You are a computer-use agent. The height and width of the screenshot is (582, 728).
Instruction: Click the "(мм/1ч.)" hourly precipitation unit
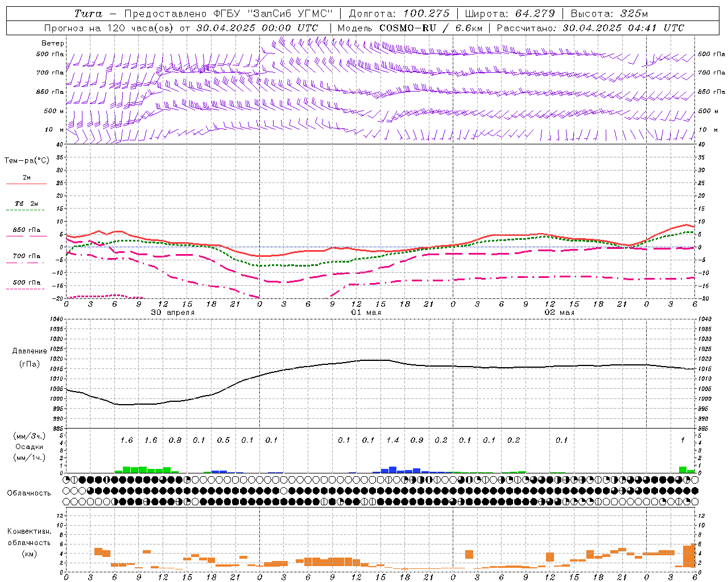click(30, 458)
